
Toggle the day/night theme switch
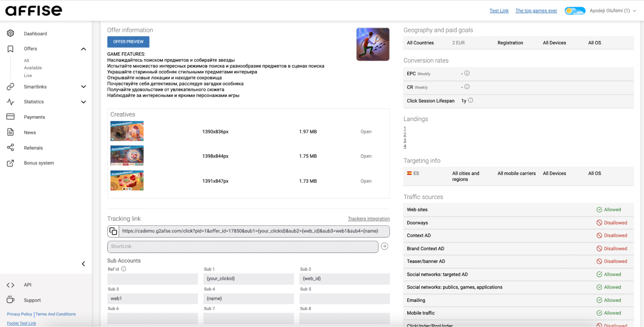[575, 11]
